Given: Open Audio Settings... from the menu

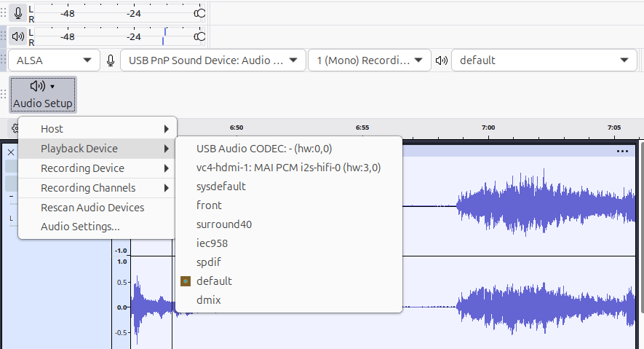Looking at the screenshot, I should [x=80, y=227].
